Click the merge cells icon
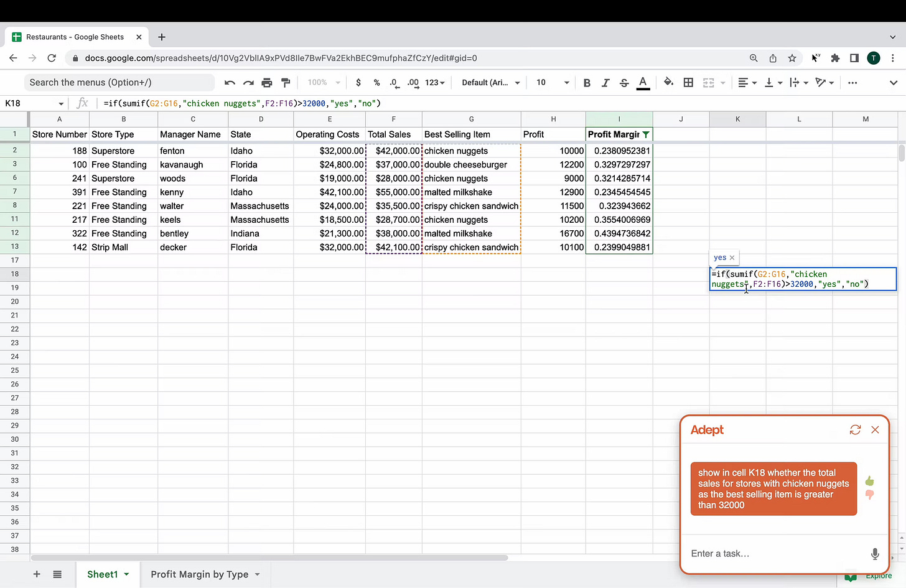This screenshot has width=906, height=588. [708, 82]
